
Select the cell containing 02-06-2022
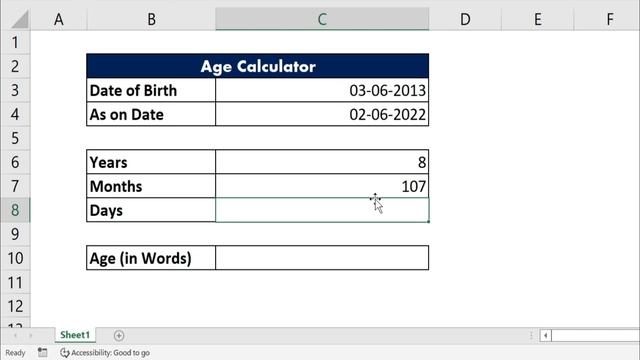pyautogui.click(x=322, y=114)
